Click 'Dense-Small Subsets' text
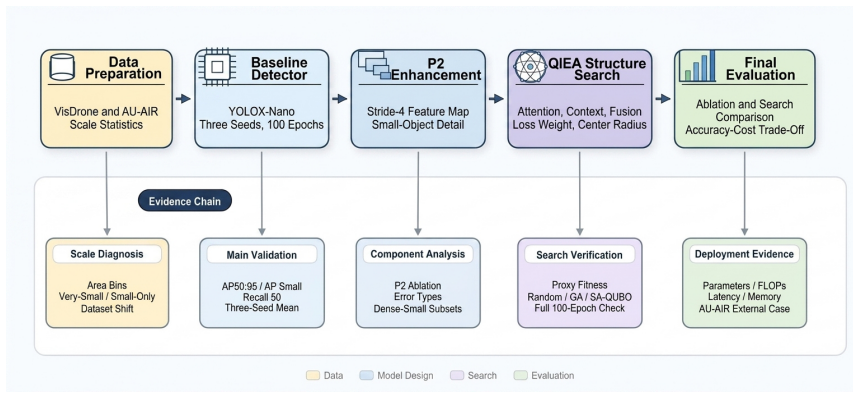Screen dimensions: 853x398 click(418, 309)
